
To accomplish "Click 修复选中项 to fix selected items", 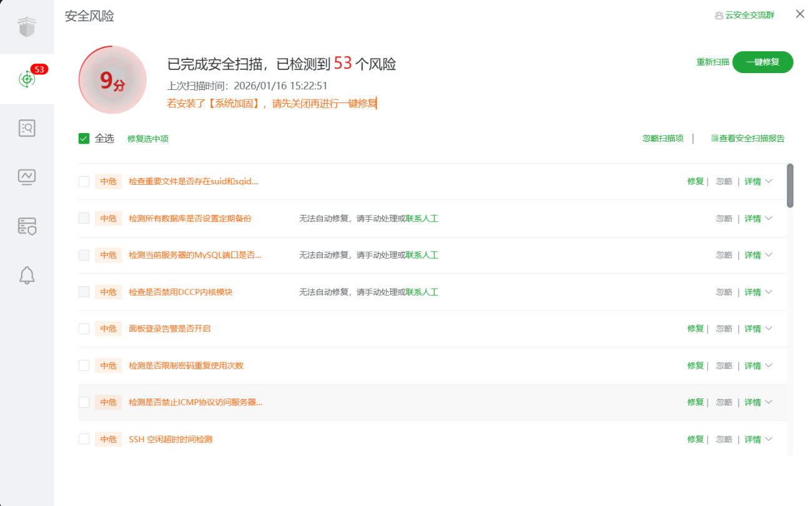I will click(148, 139).
